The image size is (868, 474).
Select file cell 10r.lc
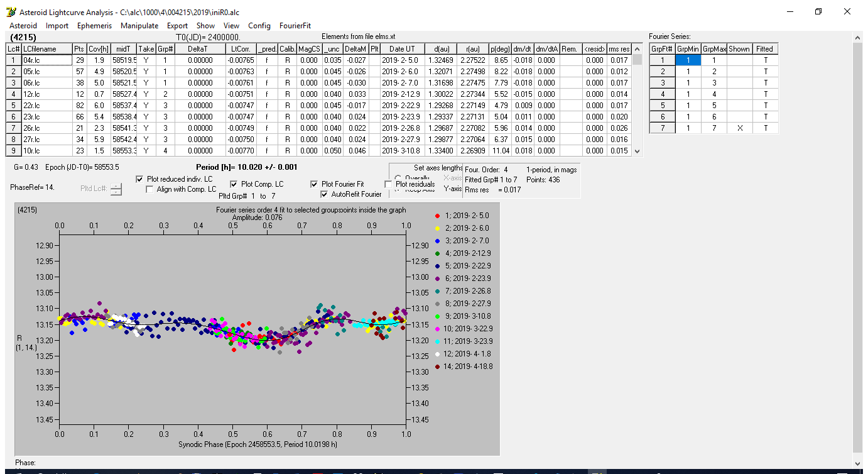(x=46, y=150)
